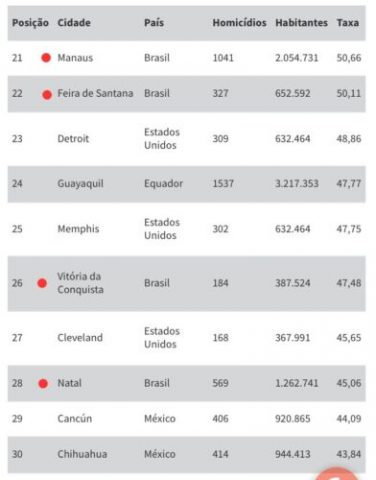Click the red dot beside Vitória da Conquista
The height and width of the screenshot is (480, 376).
42,283
